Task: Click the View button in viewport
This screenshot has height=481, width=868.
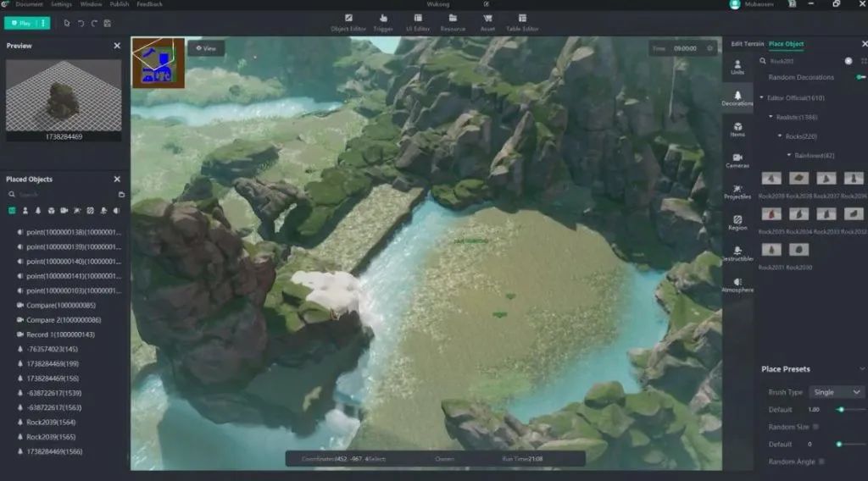Action: (x=206, y=48)
